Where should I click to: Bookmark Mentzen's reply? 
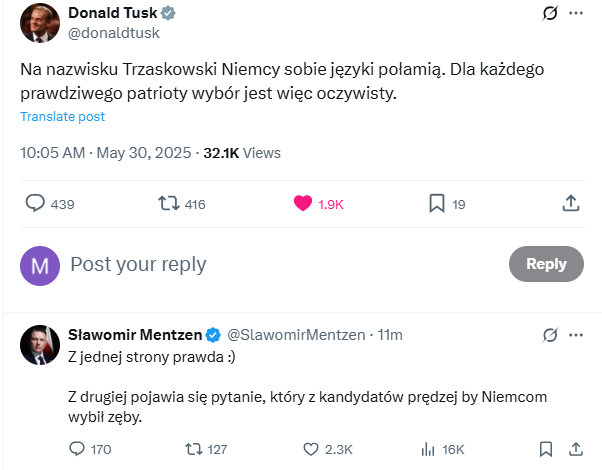pos(546,449)
